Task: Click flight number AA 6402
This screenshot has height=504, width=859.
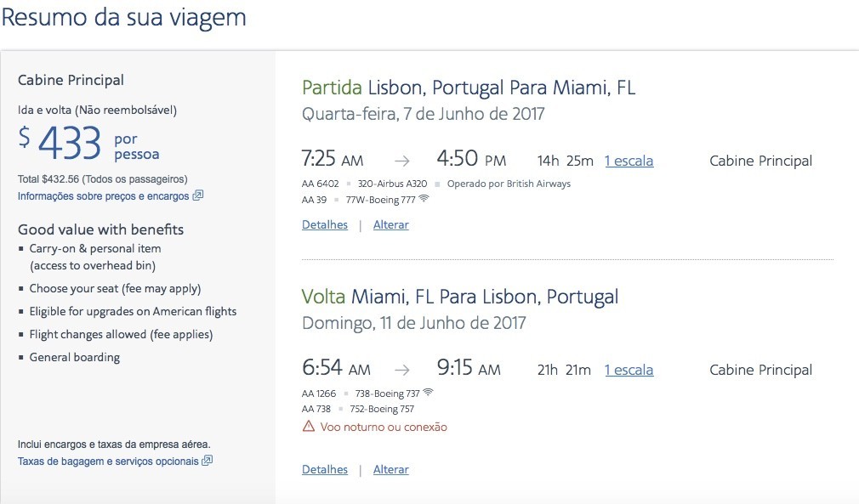Action: tap(321, 184)
